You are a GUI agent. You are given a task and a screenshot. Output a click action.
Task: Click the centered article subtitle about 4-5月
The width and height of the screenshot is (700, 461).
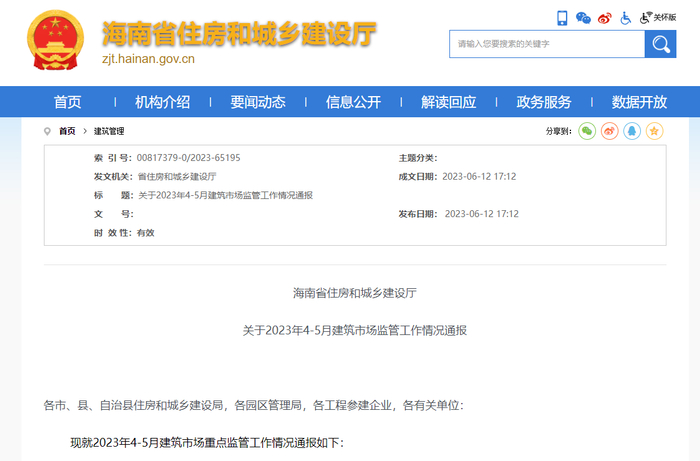(355, 331)
